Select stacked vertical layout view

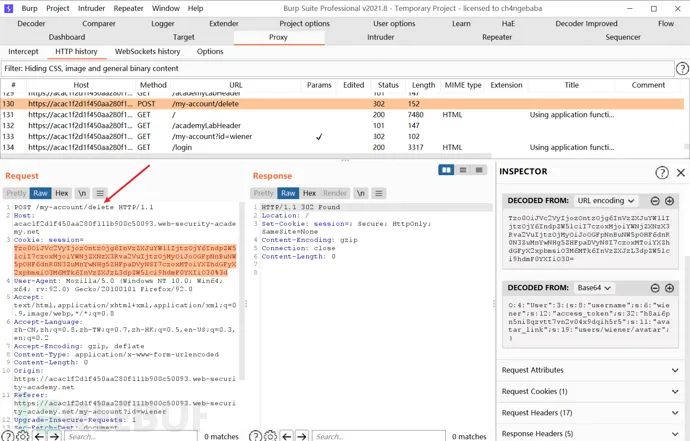[463, 170]
